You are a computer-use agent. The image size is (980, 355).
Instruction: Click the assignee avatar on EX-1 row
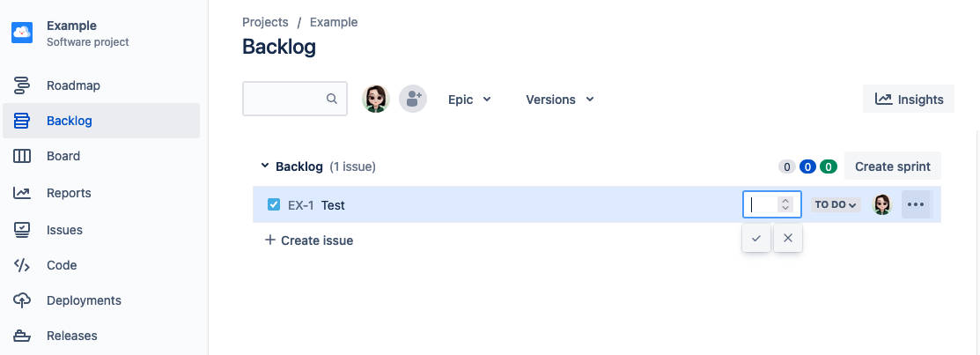click(882, 204)
